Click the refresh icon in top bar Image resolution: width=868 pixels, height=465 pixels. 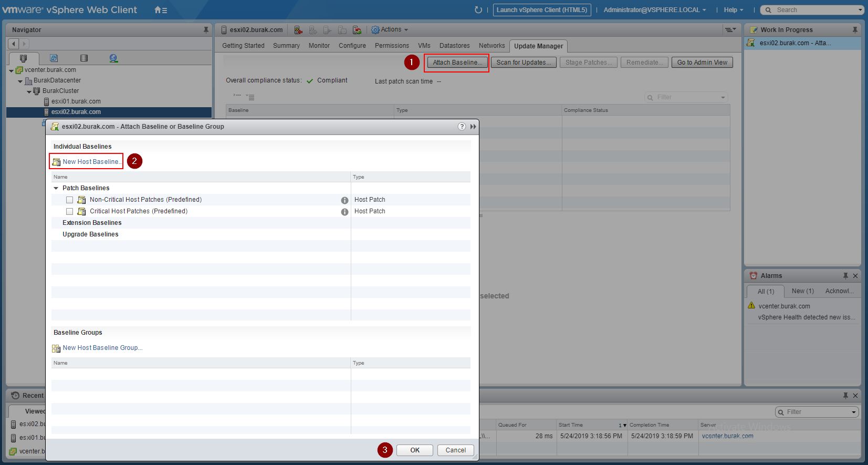tap(478, 10)
